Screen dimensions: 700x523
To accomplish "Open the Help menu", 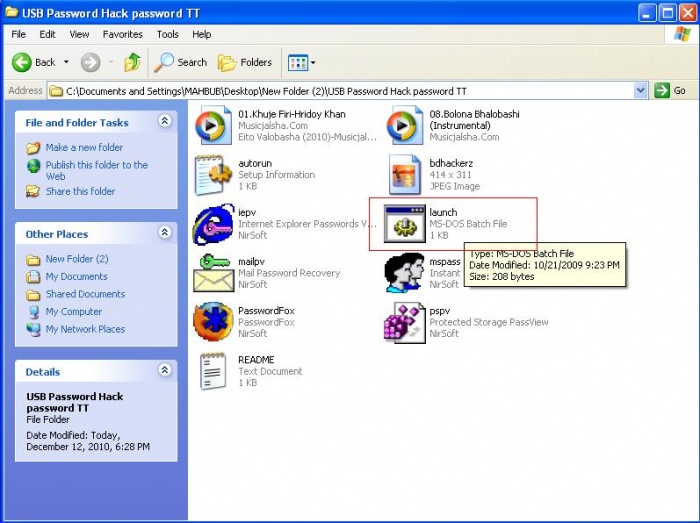I will click(x=201, y=34).
